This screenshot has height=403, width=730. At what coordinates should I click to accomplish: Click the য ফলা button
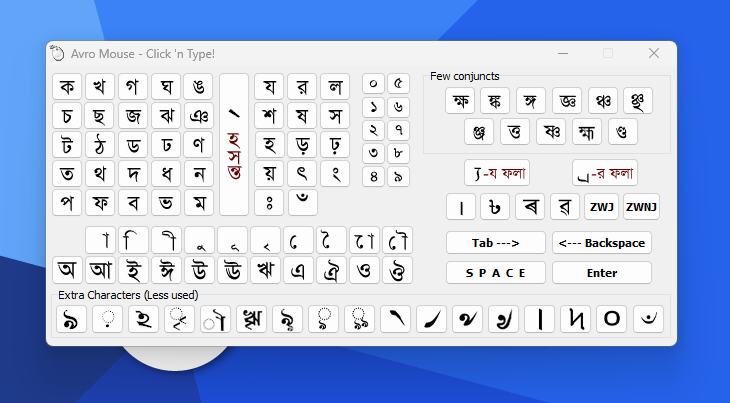click(x=497, y=173)
